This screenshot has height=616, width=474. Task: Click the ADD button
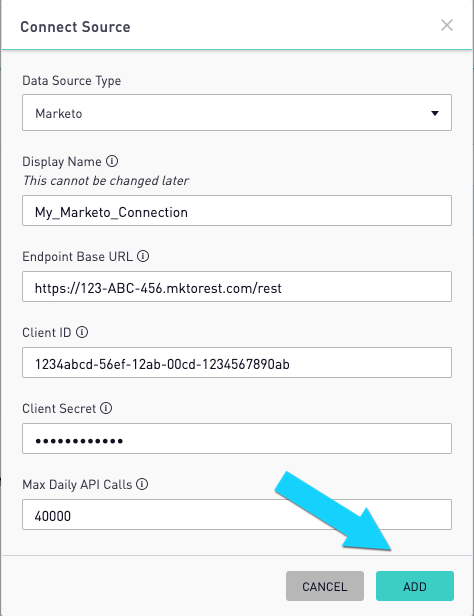click(415, 586)
